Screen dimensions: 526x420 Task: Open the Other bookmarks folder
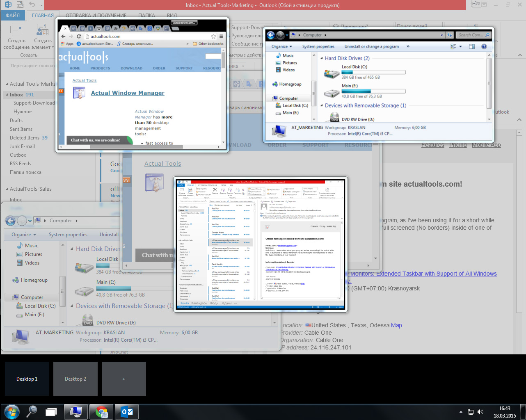tap(208, 43)
